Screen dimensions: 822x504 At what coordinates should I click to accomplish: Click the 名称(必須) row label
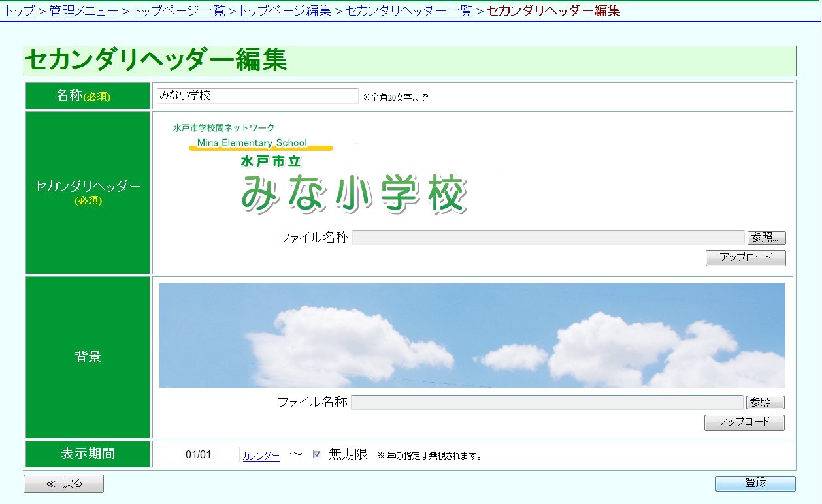(x=88, y=96)
